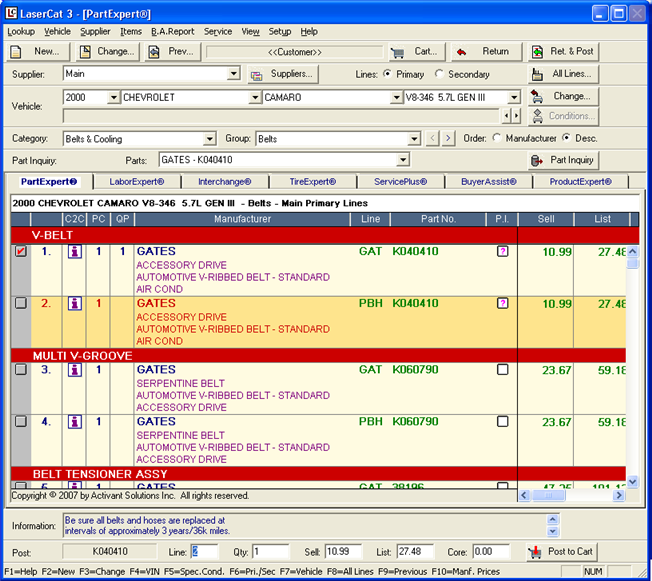The height and width of the screenshot is (581, 652).
Task: Click the Post to Cart button
Action: point(560,552)
